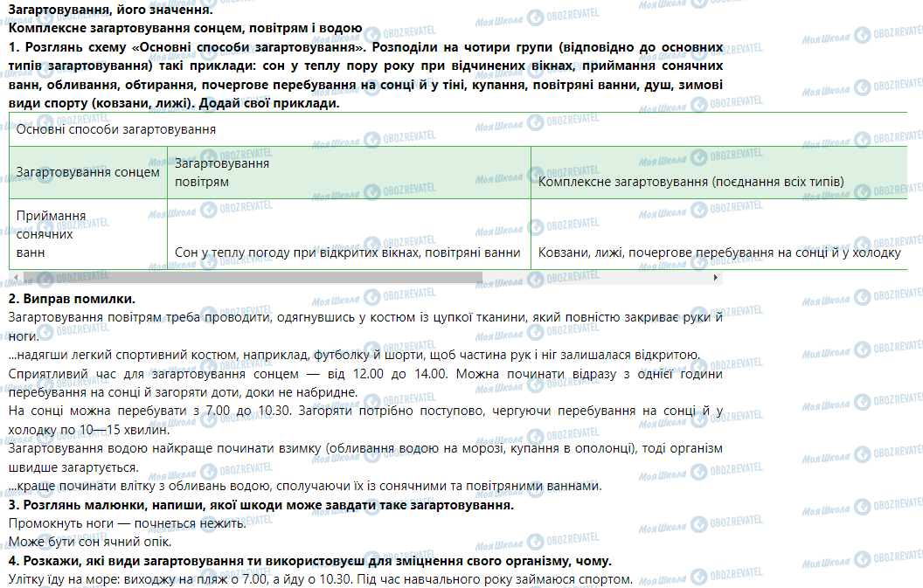Click the right arrow of the table scrollbar
This screenshot has height=588, width=923.
(717, 278)
